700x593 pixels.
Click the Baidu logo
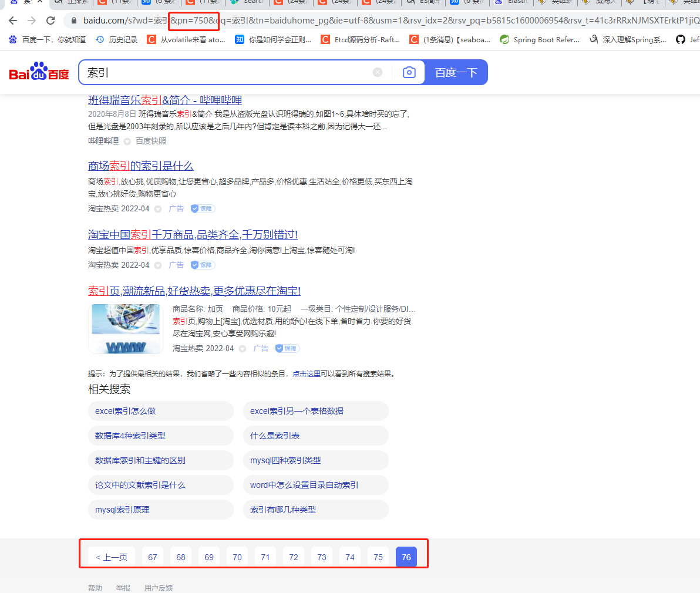(39, 72)
